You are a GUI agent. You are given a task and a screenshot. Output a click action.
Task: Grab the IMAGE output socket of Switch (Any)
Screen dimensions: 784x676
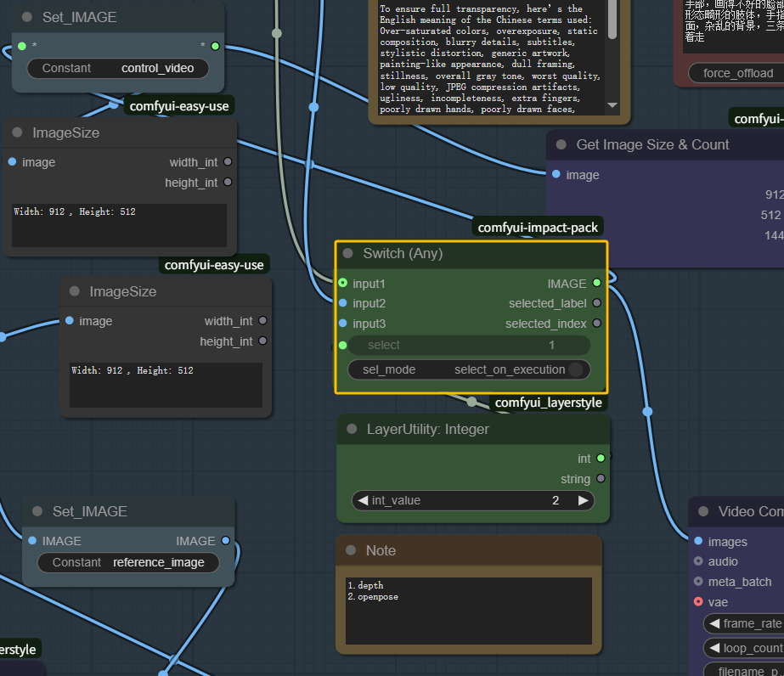pos(596,283)
